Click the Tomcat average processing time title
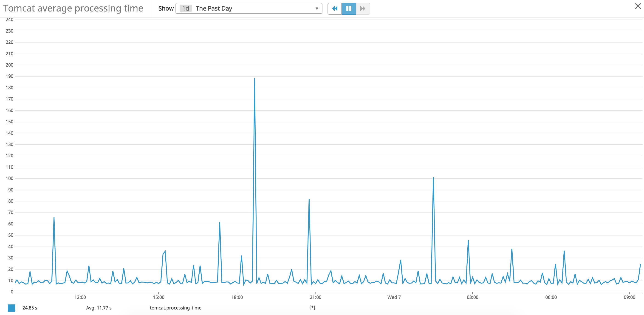The height and width of the screenshot is (315, 644). point(73,8)
